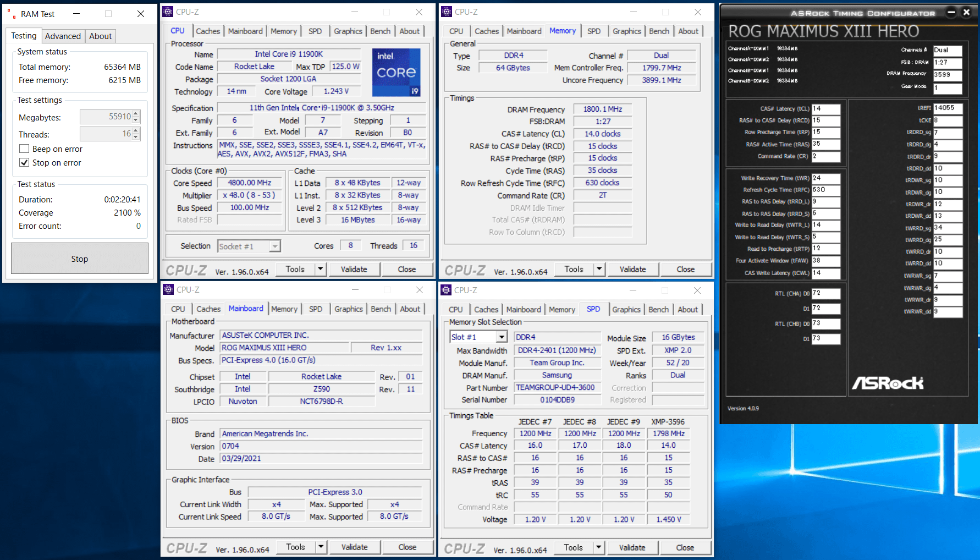Image resolution: width=980 pixels, height=560 pixels.
Task: Click the Core Speed value 4800.00 MHz
Action: 250,183
